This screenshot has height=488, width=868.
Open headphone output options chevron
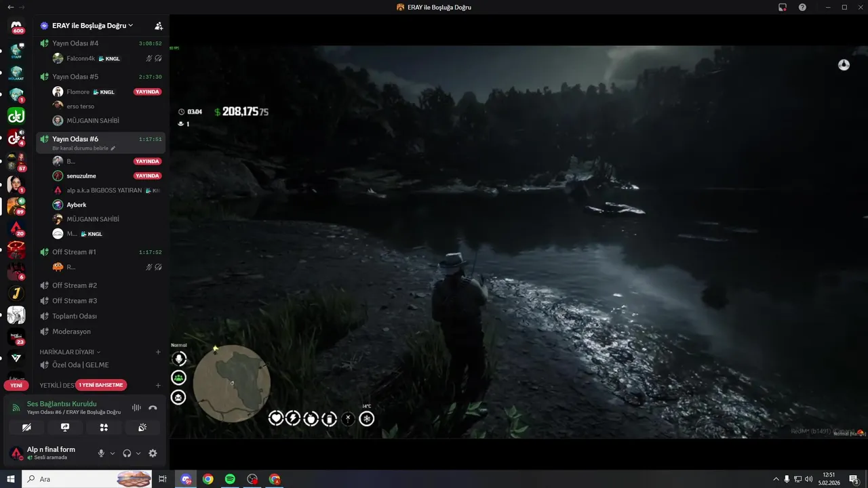point(138,453)
